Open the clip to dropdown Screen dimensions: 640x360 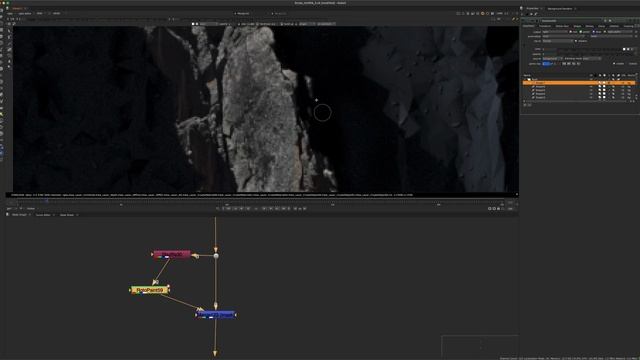(558, 41)
